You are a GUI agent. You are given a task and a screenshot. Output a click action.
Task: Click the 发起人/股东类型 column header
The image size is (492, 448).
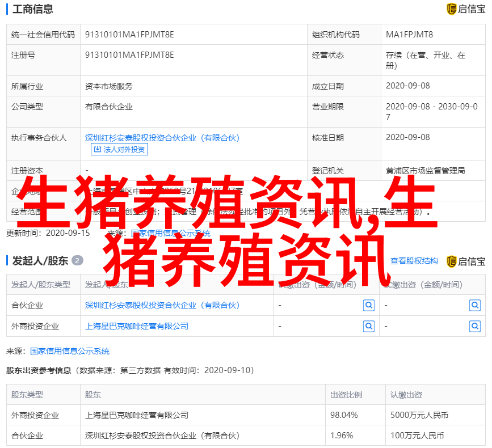coord(43,285)
